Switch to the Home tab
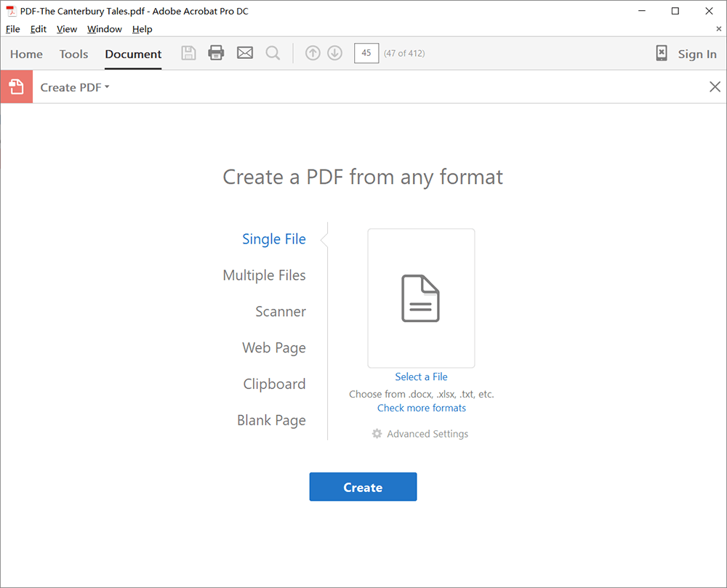Screen dimensions: 727x588 click(x=26, y=54)
